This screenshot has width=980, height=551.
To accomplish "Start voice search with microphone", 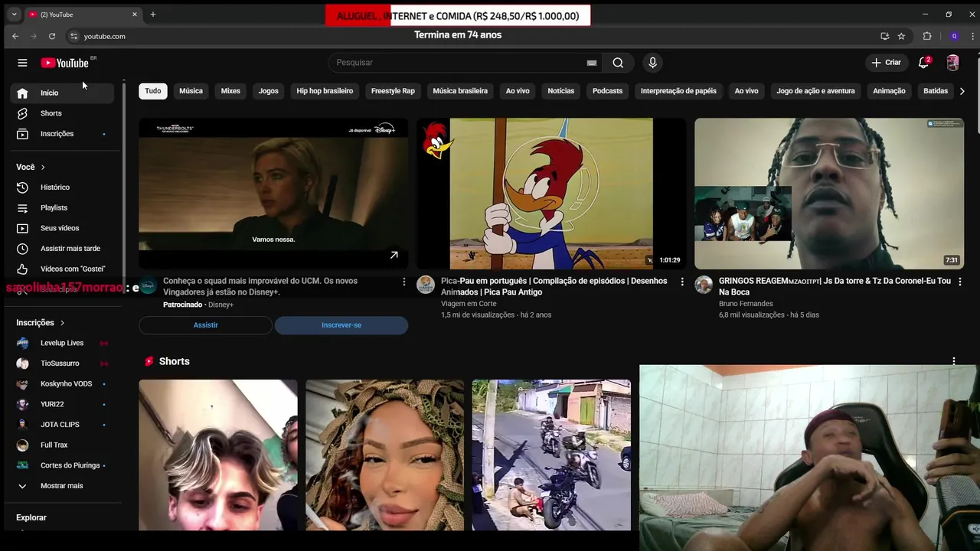I will 652,63.
